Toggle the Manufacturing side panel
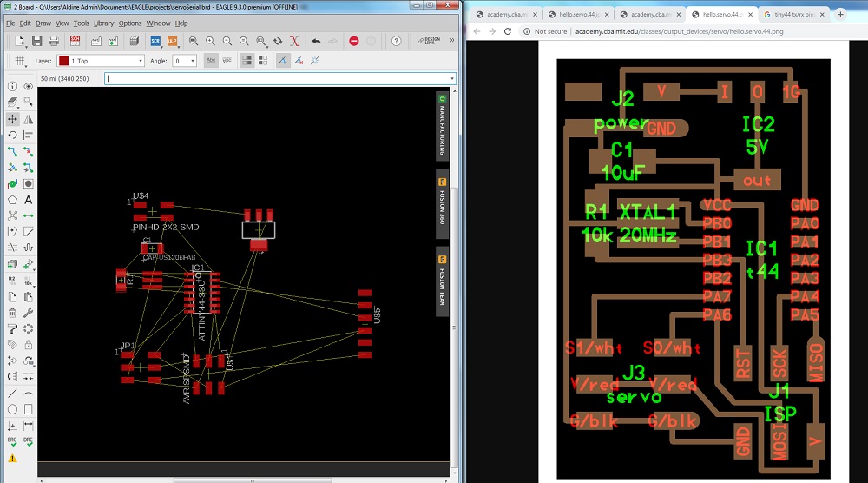 coord(442,126)
